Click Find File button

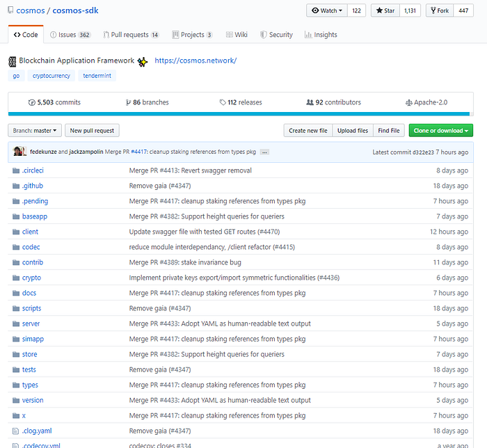coord(389,131)
